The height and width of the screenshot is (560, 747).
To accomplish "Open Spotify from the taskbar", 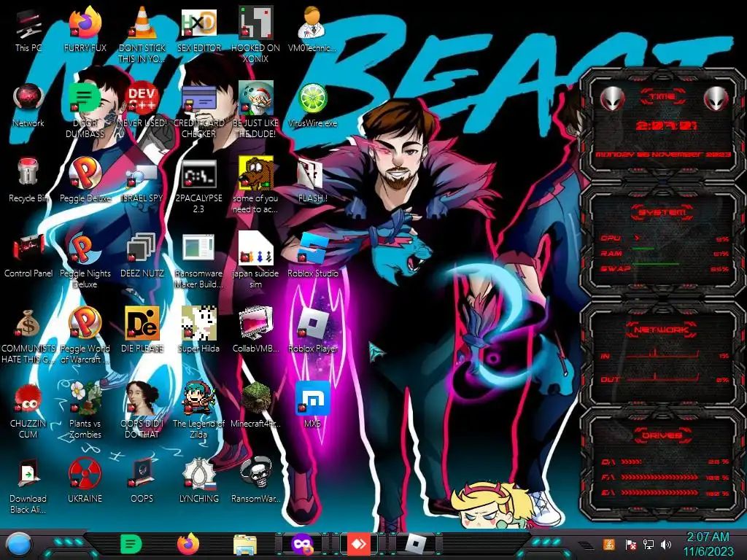I will [x=131, y=544].
